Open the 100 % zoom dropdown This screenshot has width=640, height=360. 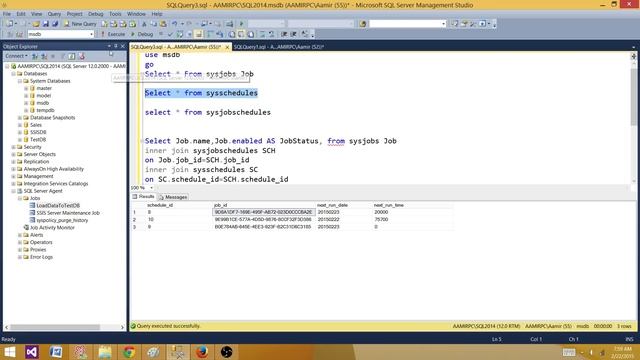[x=151, y=188]
